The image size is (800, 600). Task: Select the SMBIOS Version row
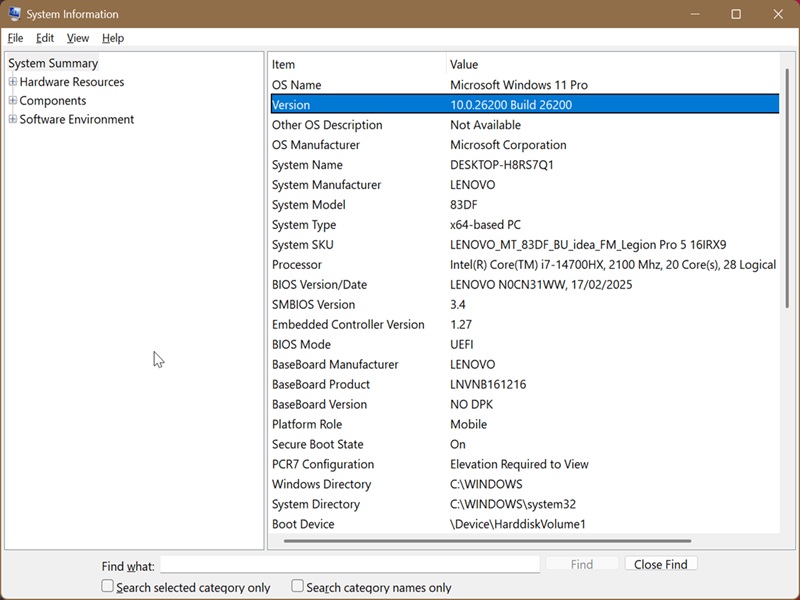coord(525,305)
